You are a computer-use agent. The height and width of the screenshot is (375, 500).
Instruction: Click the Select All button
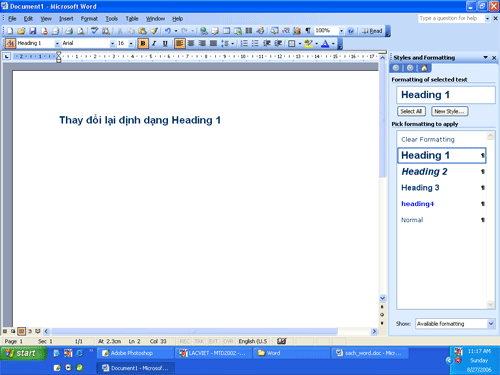click(x=411, y=111)
